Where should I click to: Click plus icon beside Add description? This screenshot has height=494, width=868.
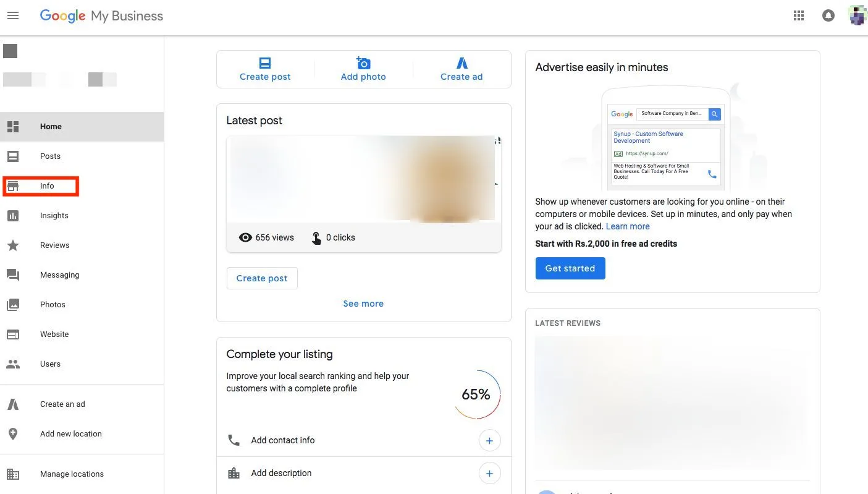(x=489, y=474)
